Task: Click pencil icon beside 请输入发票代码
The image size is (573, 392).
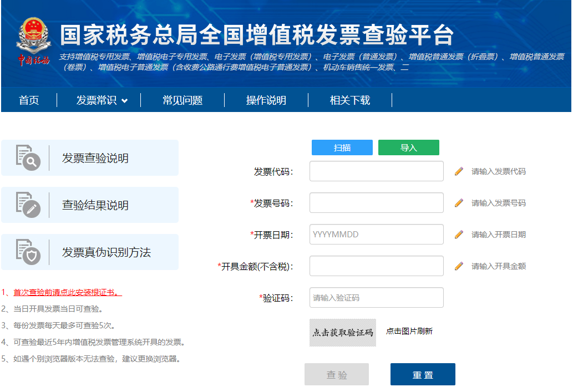Action: tap(459, 171)
